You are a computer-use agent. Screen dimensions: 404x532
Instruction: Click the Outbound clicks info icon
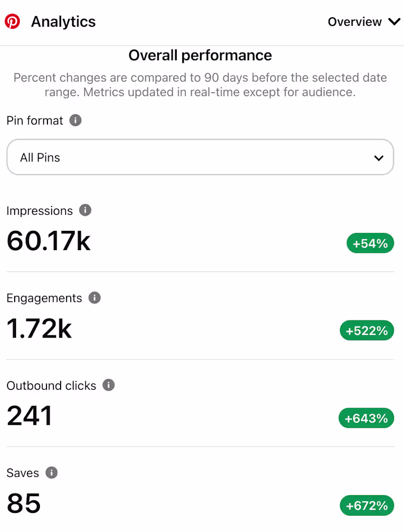click(108, 385)
